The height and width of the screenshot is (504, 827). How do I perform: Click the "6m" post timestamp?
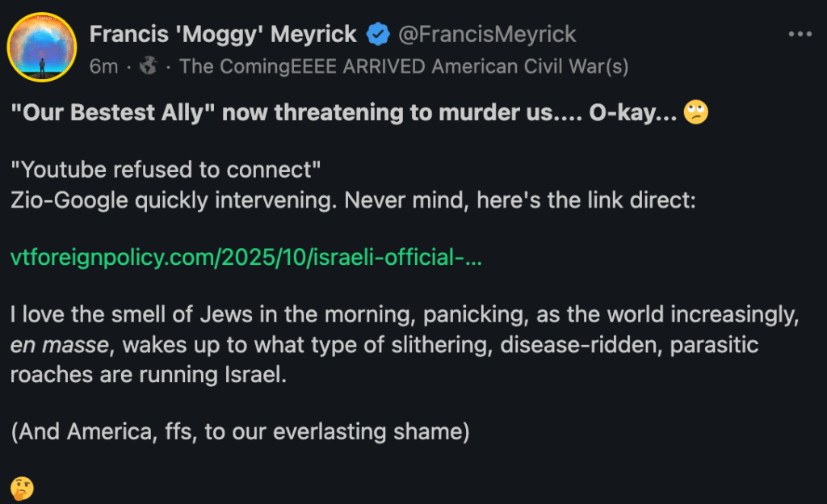(x=103, y=66)
